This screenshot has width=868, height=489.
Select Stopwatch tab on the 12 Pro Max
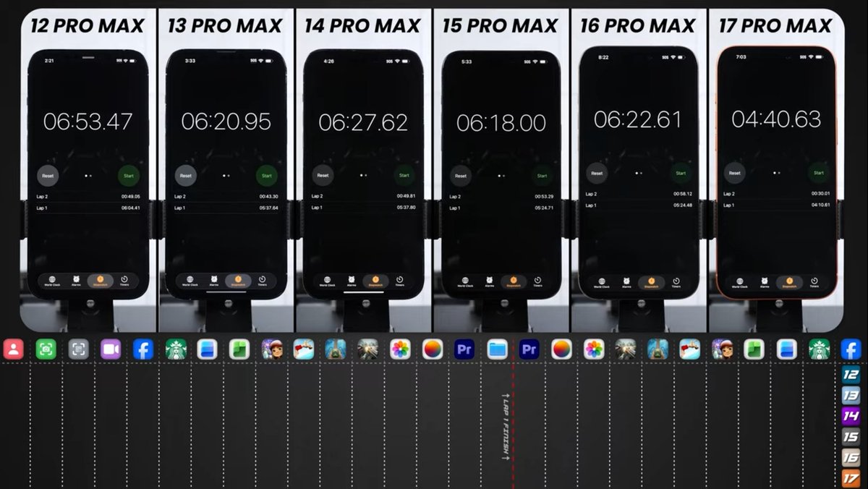coord(101,281)
